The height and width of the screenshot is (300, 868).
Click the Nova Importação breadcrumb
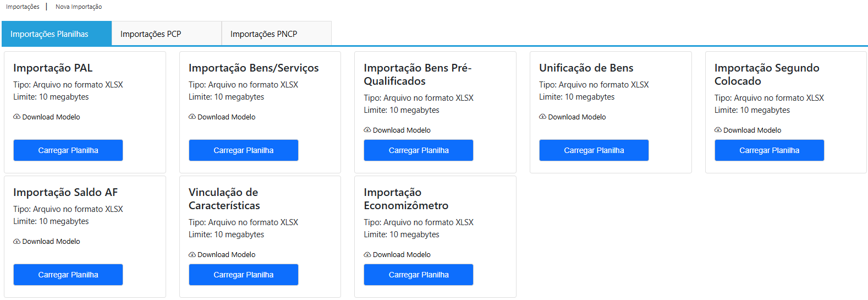79,7
